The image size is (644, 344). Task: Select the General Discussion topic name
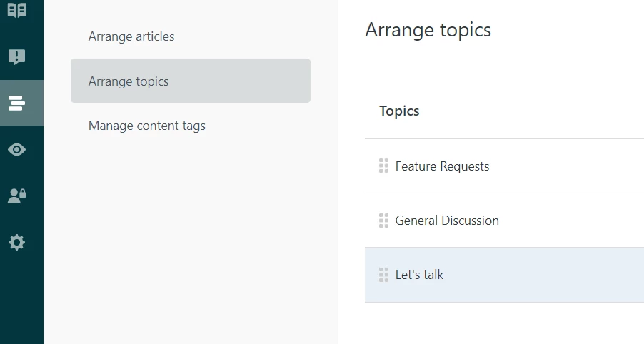click(447, 221)
